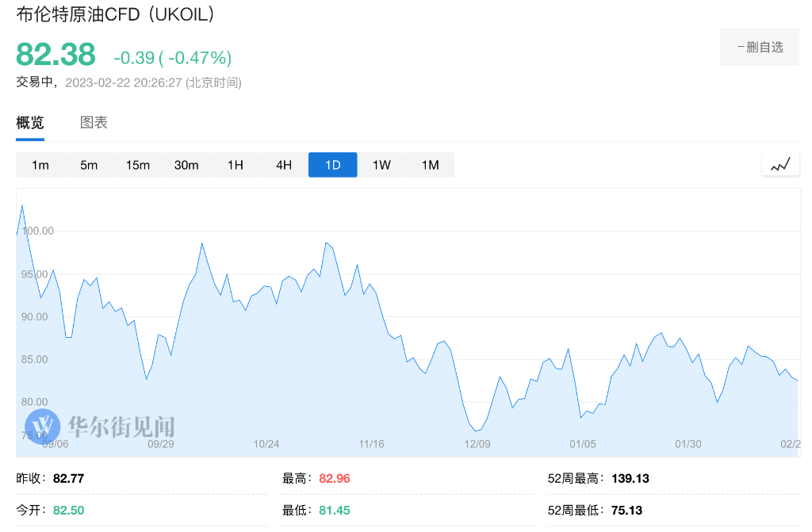Select the 5m timeframe
Viewport: 812px width, 532px height.
coord(89,164)
